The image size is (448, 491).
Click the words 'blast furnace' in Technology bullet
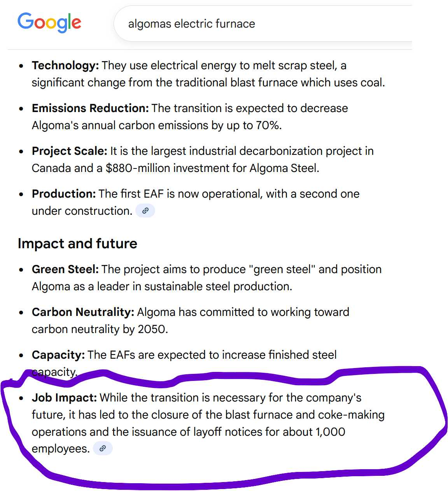point(264,82)
